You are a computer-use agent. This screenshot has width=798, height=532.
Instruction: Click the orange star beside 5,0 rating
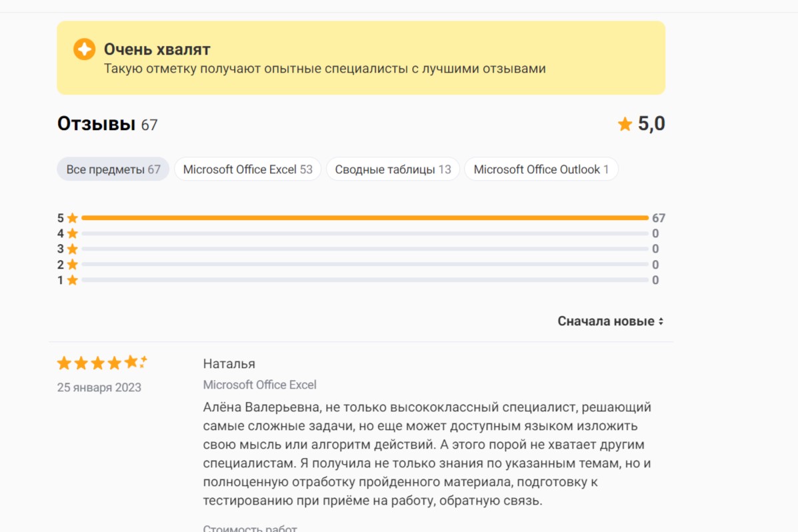625,124
